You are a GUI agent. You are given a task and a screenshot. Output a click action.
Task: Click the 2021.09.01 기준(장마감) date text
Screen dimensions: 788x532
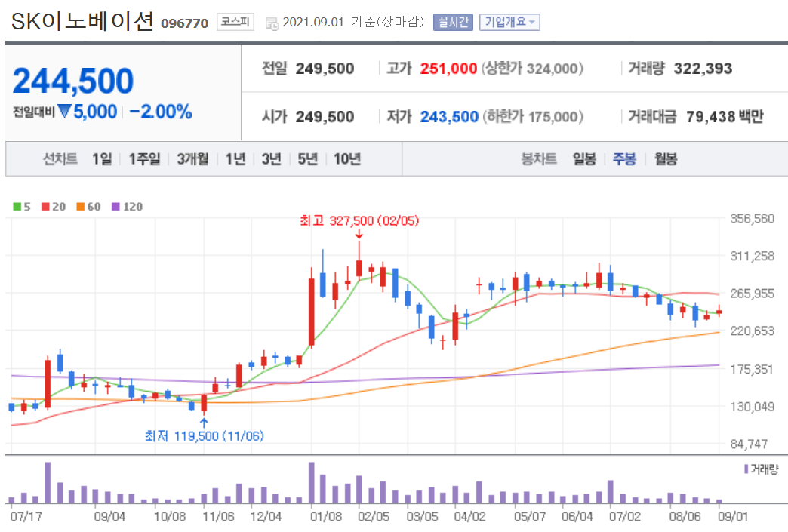pyautogui.click(x=354, y=22)
